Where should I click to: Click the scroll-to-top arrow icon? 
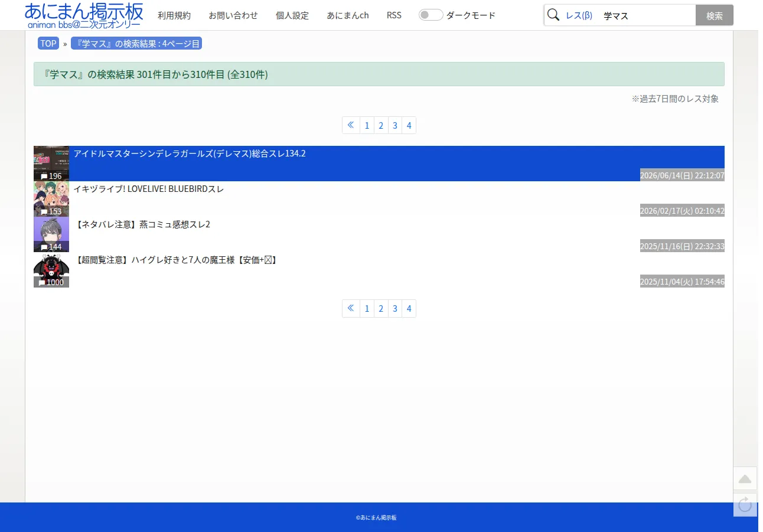pyautogui.click(x=745, y=478)
